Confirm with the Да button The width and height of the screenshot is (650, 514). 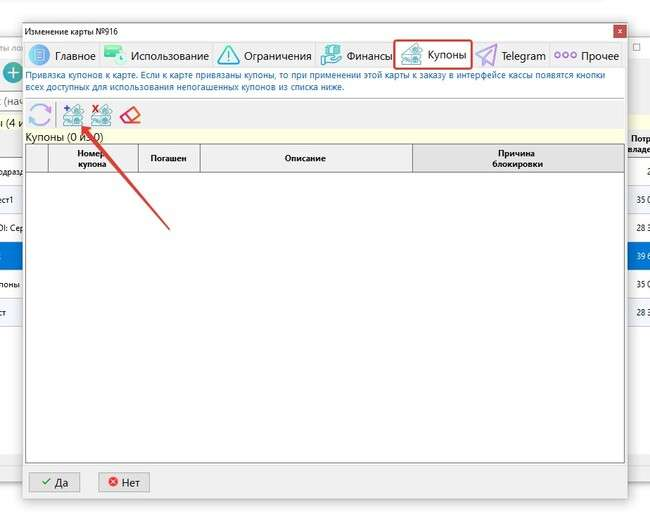click(53, 482)
